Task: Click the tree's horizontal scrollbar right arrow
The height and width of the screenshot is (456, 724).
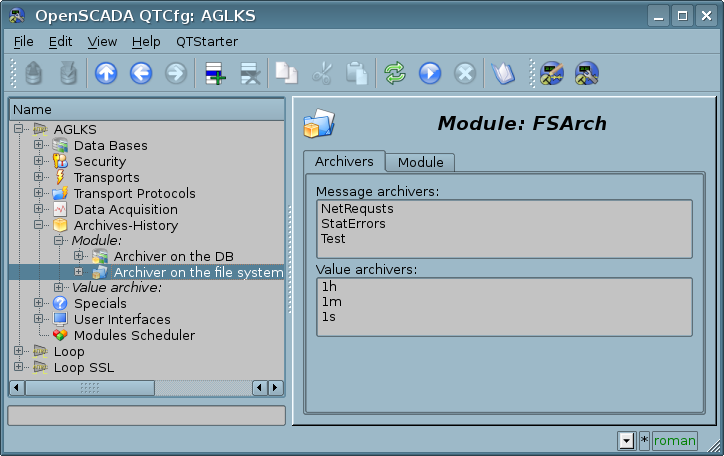Action: point(275,387)
